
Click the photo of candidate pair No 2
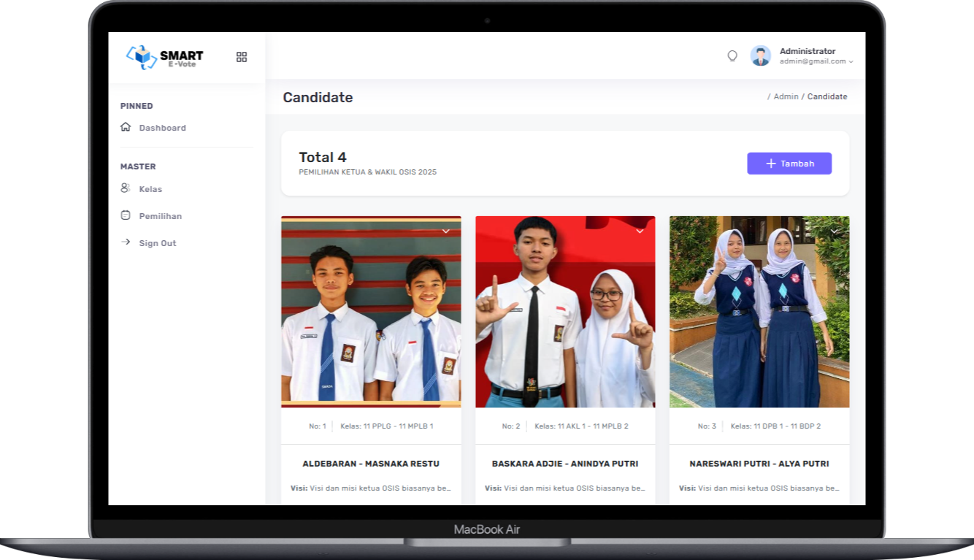point(564,310)
